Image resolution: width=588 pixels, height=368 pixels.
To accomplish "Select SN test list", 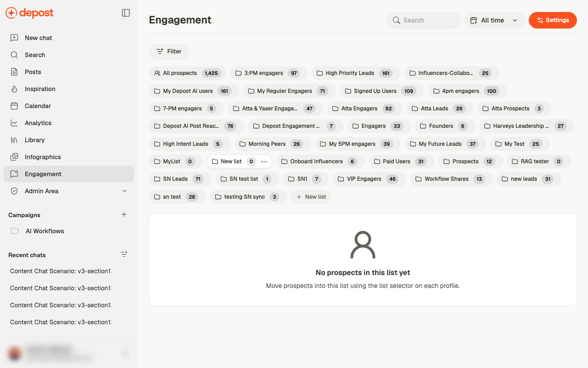I will [x=248, y=179].
